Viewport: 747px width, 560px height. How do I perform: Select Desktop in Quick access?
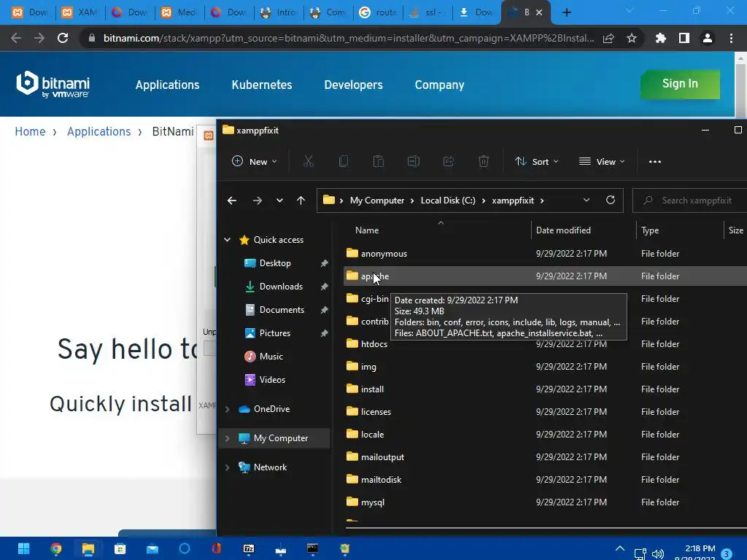tap(275, 262)
